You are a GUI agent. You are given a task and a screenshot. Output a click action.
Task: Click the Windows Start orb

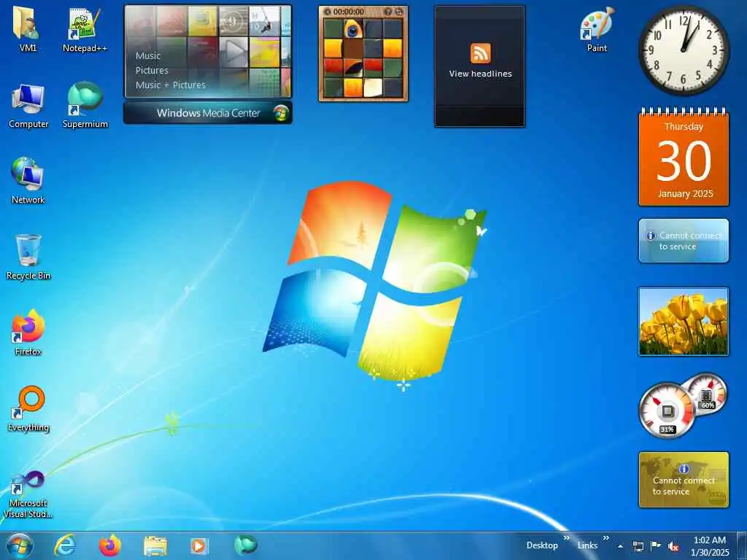(x=20, y=545)
